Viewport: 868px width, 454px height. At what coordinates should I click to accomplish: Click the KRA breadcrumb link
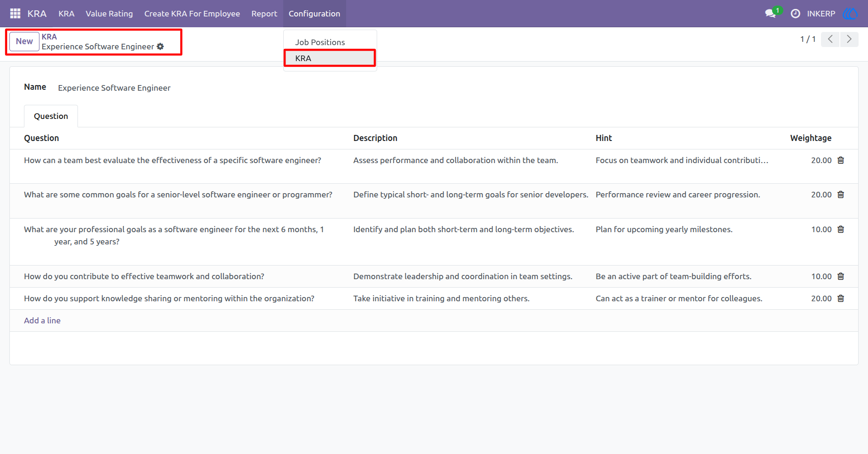tap(49, 37)
